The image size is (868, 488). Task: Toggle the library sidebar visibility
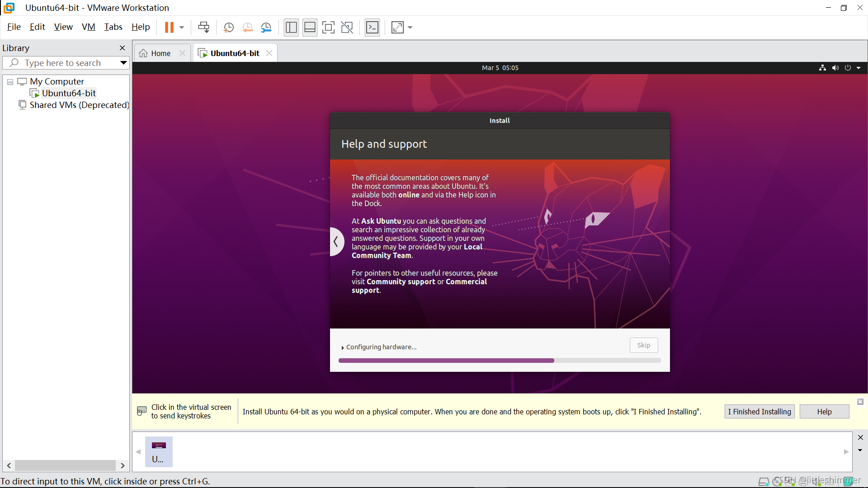pyautogui.click(x=291, y=28)
